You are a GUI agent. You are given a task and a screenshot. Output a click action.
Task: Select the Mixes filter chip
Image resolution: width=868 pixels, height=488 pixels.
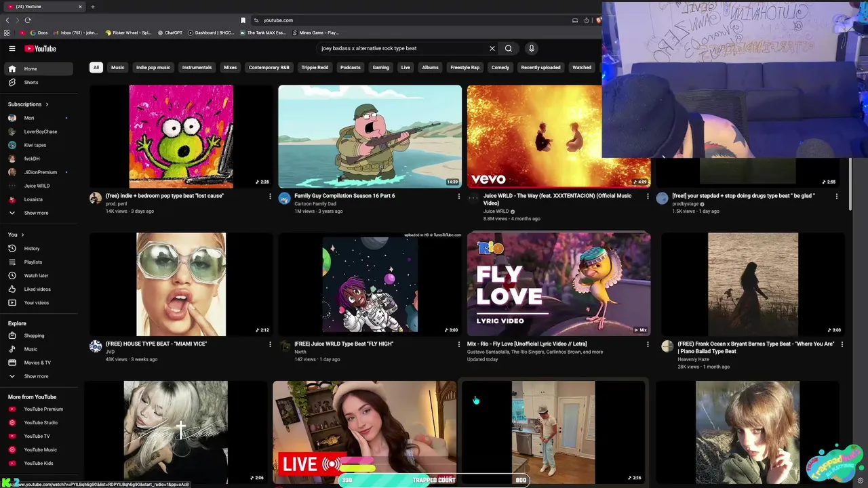[x=231, y=67]
